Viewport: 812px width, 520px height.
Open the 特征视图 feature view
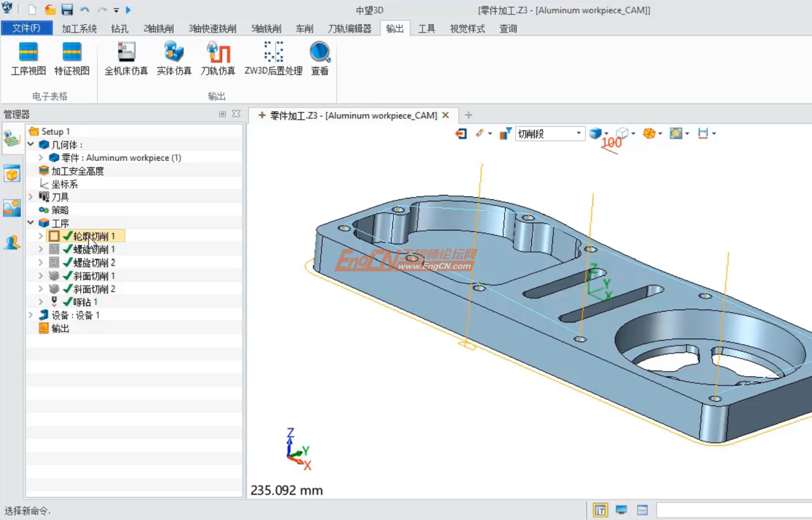pyautogui.click(x=72, y=58)
